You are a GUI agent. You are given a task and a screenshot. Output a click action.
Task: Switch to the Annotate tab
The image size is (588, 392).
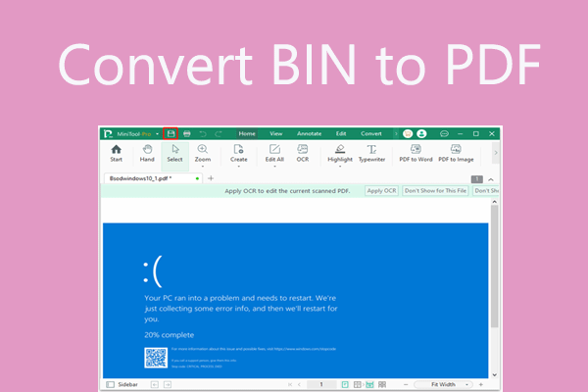[x=309, y=133]
